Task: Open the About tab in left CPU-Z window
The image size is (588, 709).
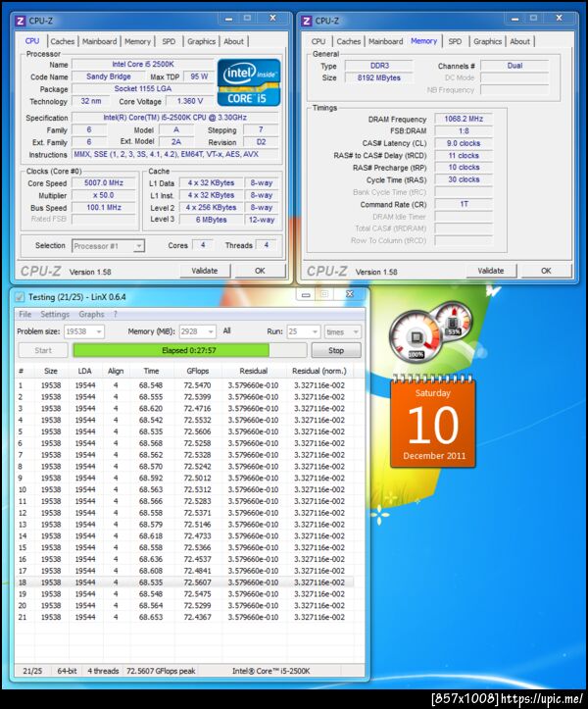Action: click(233, 41)
